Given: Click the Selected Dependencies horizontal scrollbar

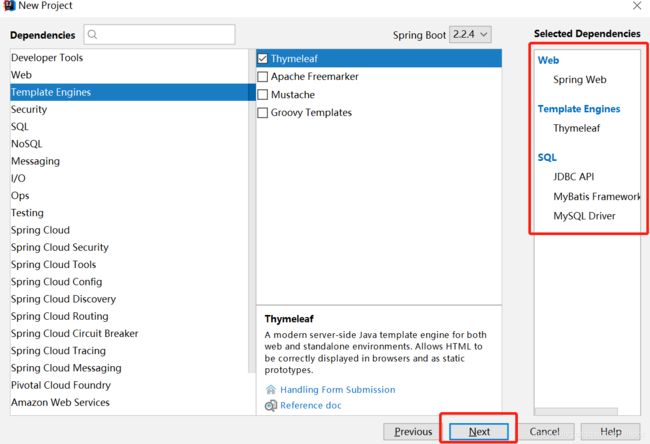Looking at the screenshot, I should tap(576, 411).
